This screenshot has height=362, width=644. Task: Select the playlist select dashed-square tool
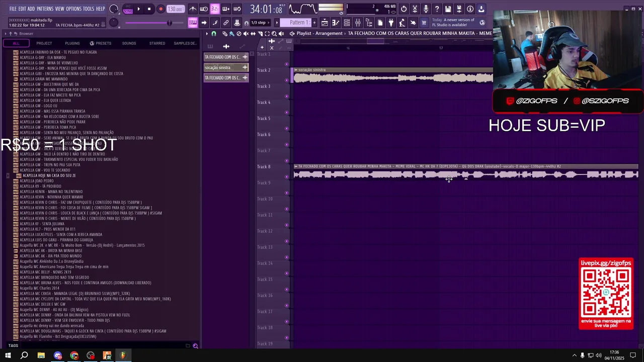(x=267, y=34)
